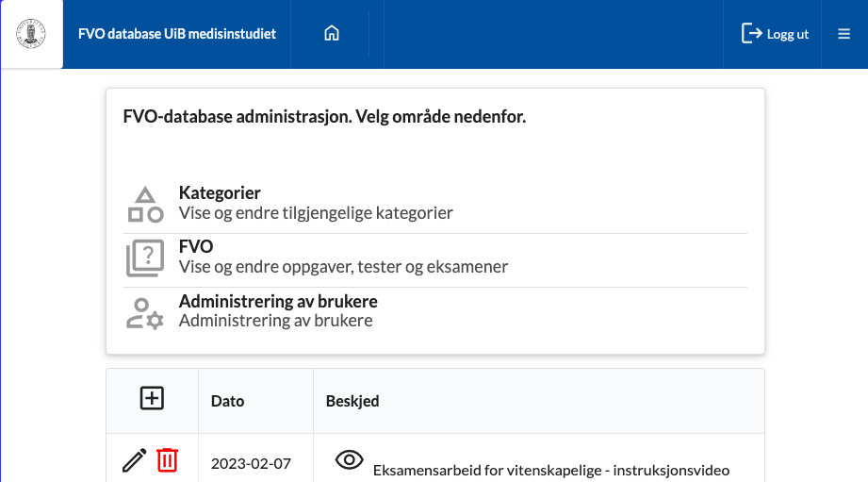Delete the 2023-02-07 message
868x482 pixels.
pos(167,459)
